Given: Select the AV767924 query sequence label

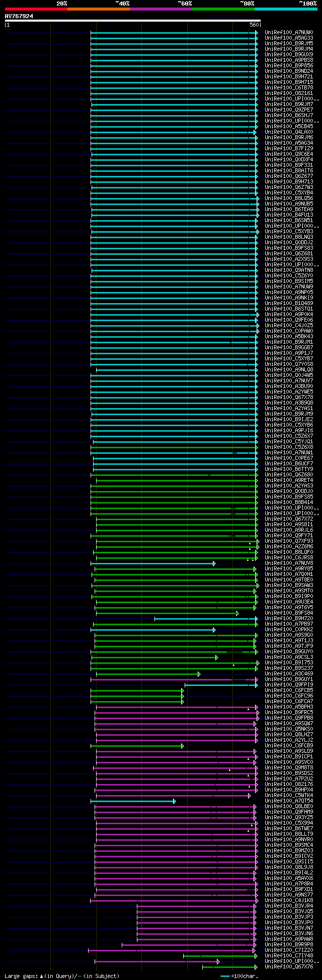Looking at the screenshot, I should click(x=19, y=16).
